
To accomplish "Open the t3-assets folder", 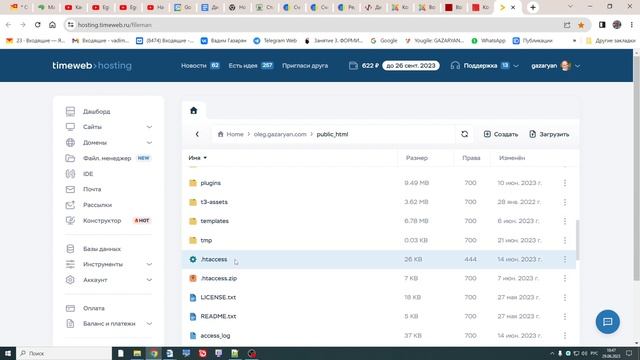I will [214, 202].
